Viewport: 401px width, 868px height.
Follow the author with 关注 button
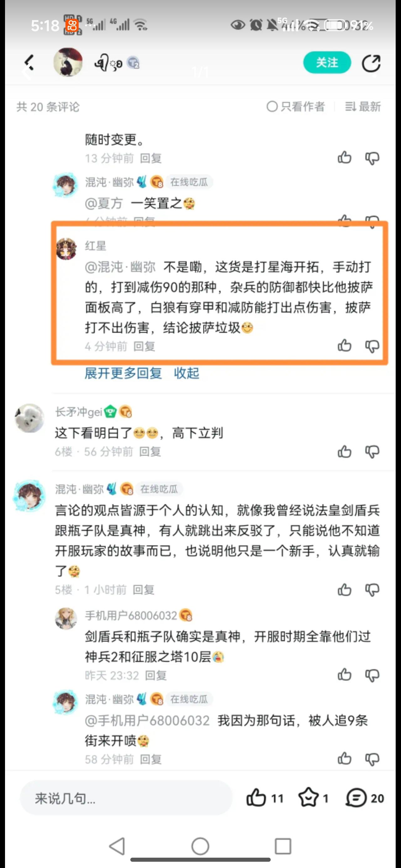tap(327, 63)
